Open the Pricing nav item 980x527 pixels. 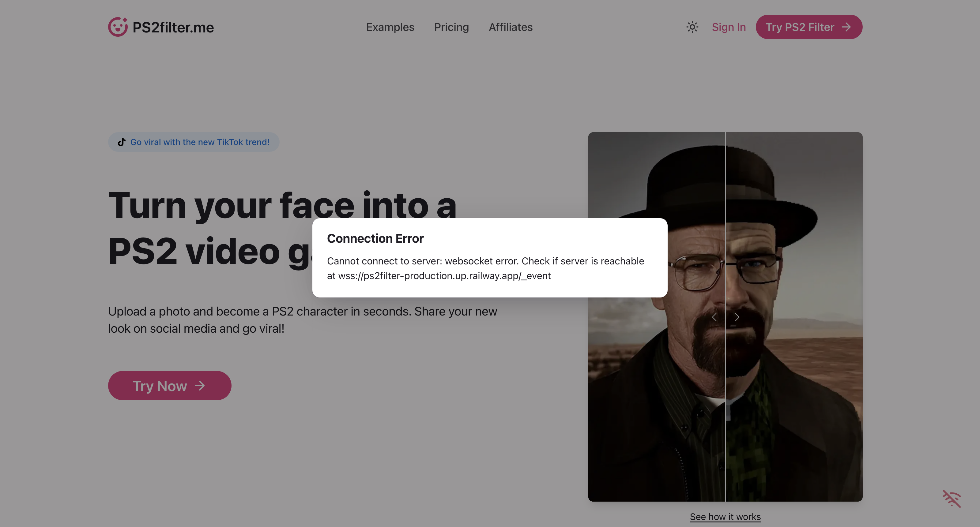451,27
